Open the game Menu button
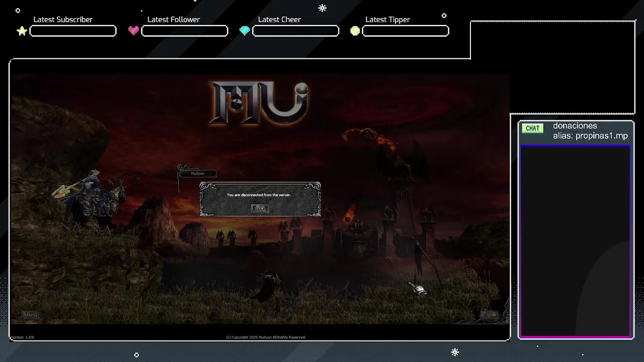The width and height of the screenshot is (644, 362). [30, 315]
